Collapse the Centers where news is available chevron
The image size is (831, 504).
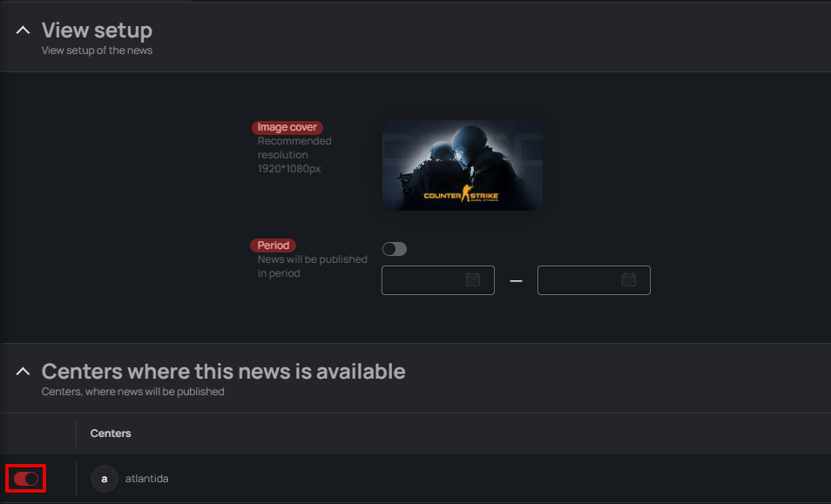point(24,372)
